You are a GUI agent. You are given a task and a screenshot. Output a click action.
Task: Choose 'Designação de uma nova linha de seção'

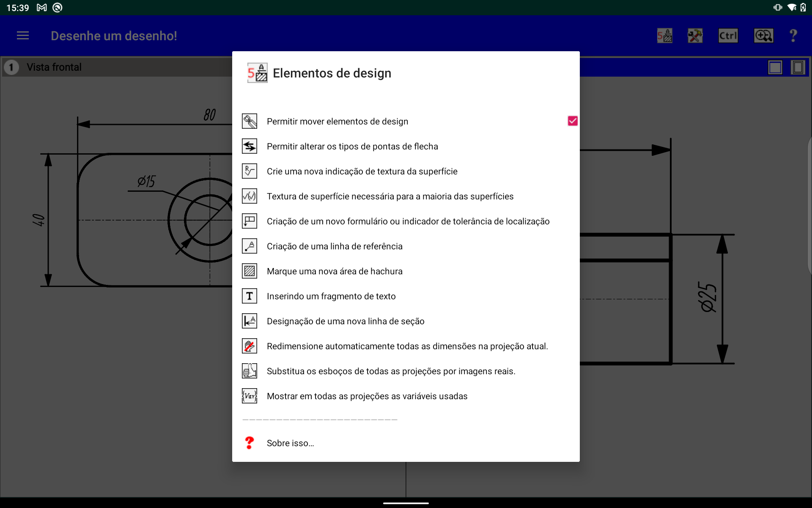[346, 321]
